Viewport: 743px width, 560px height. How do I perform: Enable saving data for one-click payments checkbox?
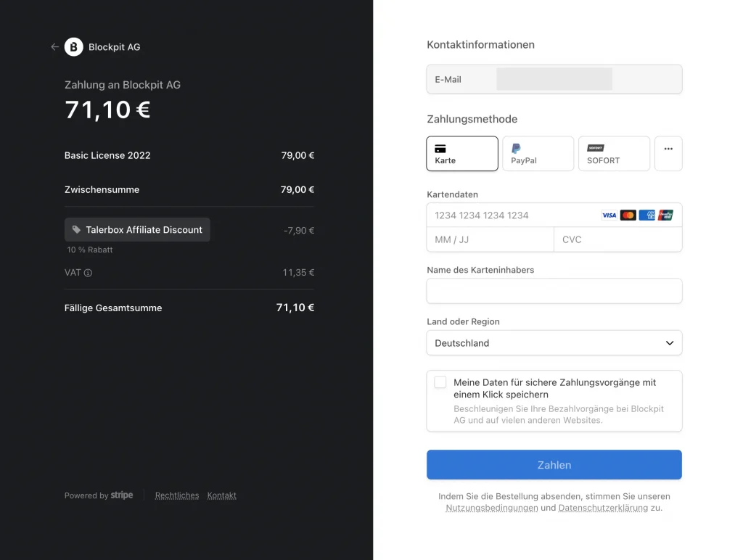tap(440, 382)
